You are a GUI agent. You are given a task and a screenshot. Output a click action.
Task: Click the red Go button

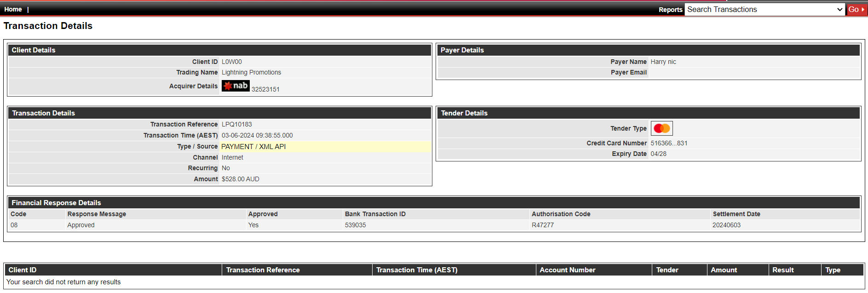(x=857, y=9)
